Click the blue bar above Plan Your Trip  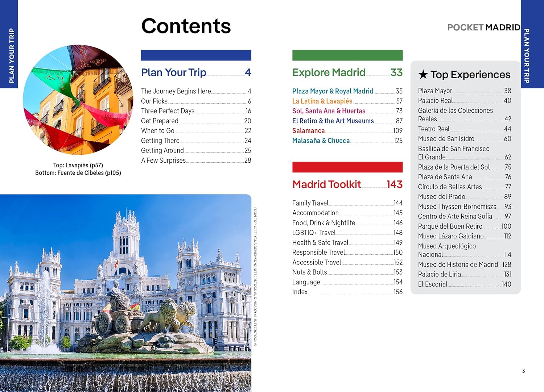pyautogui.click(x=196, y=55)
